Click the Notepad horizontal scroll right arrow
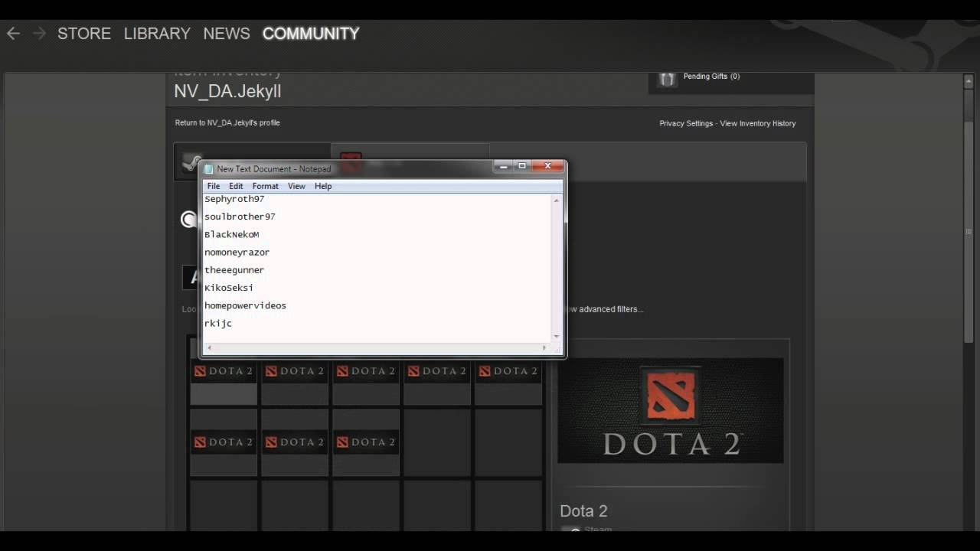Image resolution: width=980 pixels, height=551 pixels. pyautogui.click(x=544, y=348)
